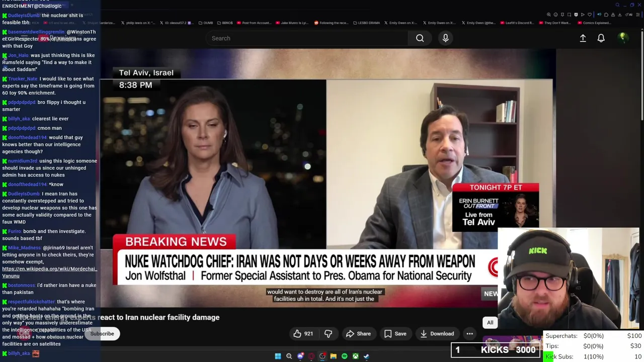Like the video with 921 likes

303,333
